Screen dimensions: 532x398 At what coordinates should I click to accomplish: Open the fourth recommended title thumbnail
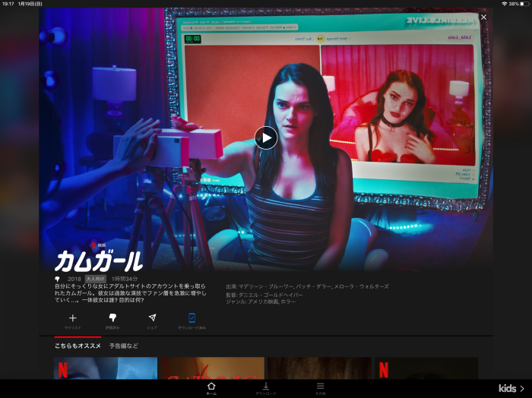pos(426,368)
